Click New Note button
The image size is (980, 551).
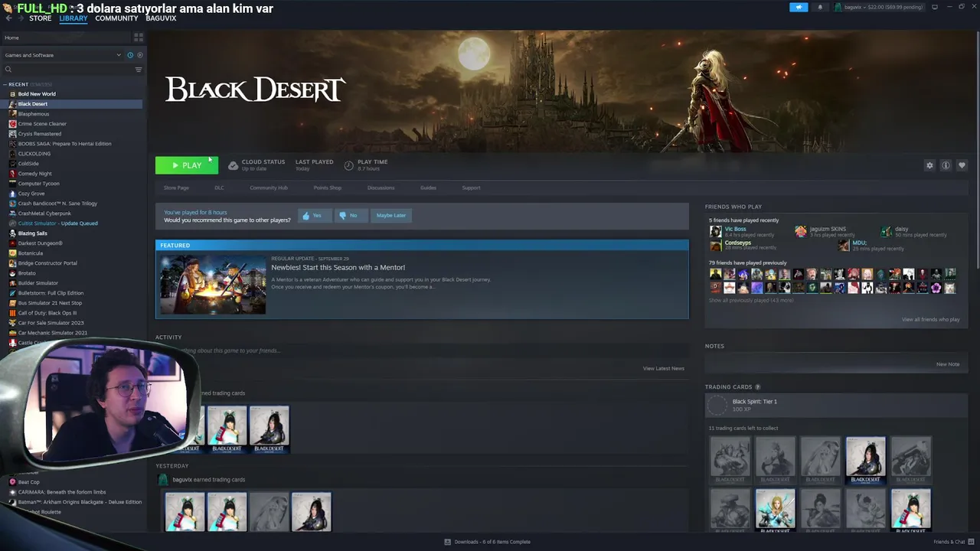[948, 364]
